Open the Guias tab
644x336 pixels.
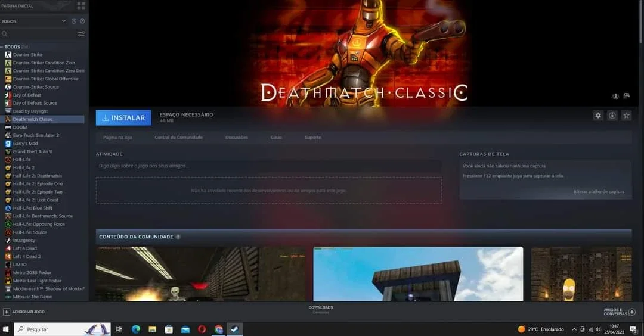click(x=276, y=138)
